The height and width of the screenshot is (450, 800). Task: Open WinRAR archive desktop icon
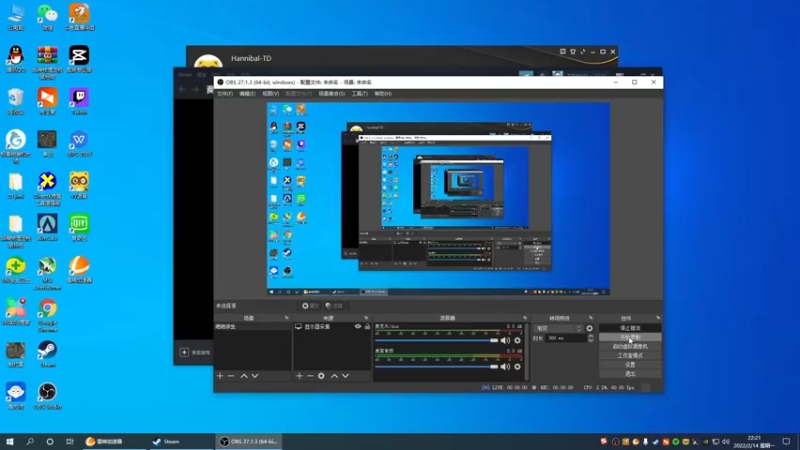pyautogui.click(x=47, y=62)
